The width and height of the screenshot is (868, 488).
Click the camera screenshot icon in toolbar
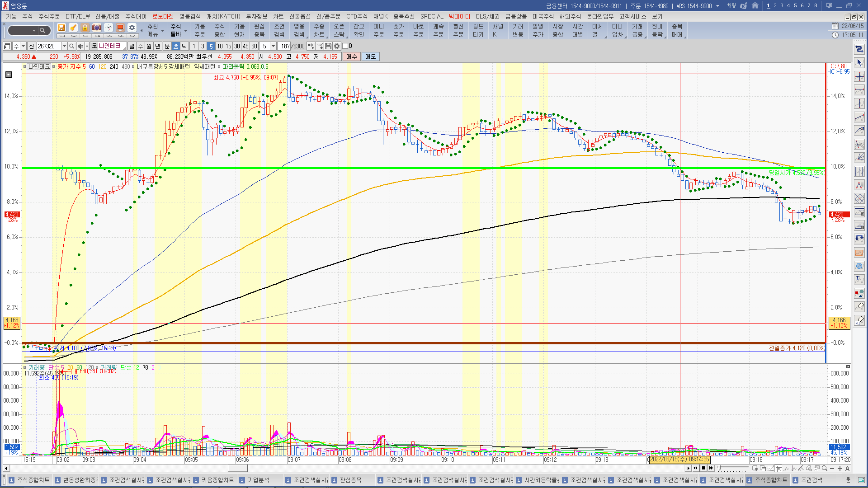[96, 28]
